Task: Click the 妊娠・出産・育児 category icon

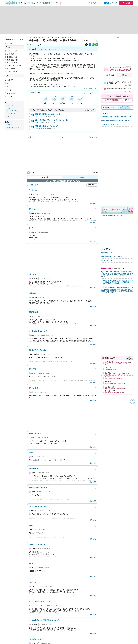Action: [5, 60]
